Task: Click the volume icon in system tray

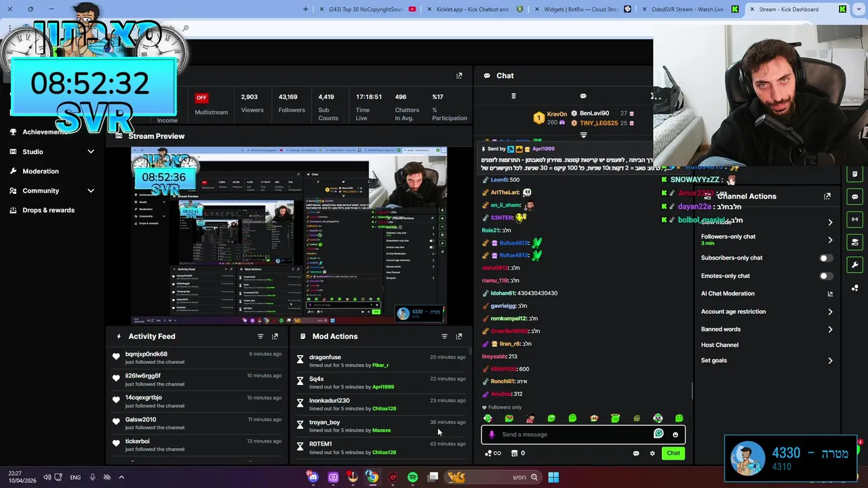Action: click(x=47, y=477)
